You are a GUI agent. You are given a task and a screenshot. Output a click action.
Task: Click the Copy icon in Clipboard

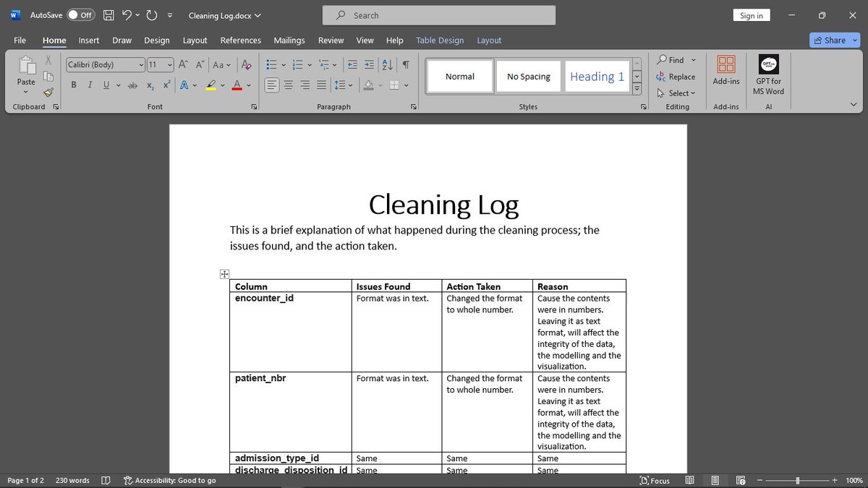tap(48, 76)
